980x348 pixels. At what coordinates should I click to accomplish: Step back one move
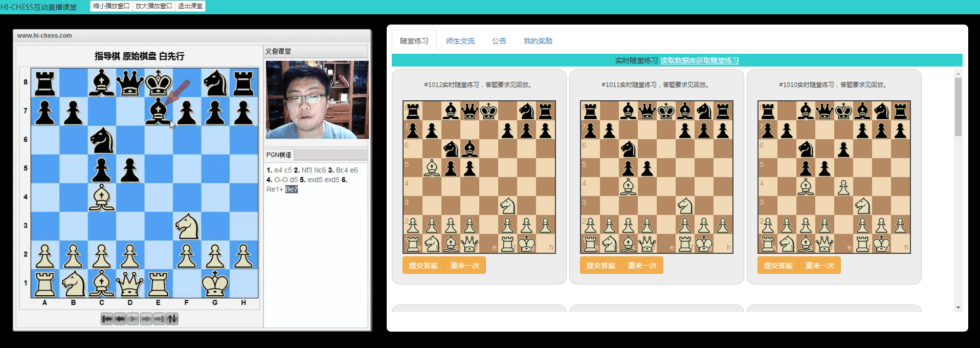click(x=120, y=319)
